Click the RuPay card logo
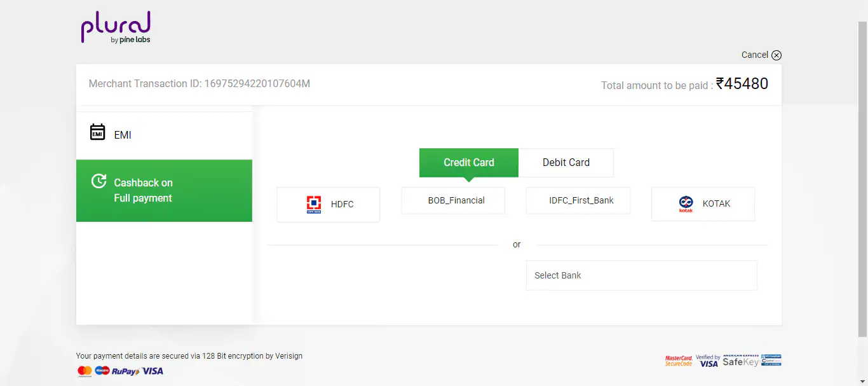Screen dimensions: 868x386 click(x=125, y=371)
